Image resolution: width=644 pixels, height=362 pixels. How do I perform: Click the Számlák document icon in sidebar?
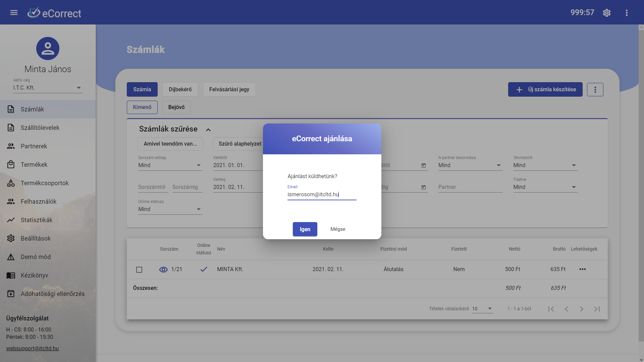[11, 109]
